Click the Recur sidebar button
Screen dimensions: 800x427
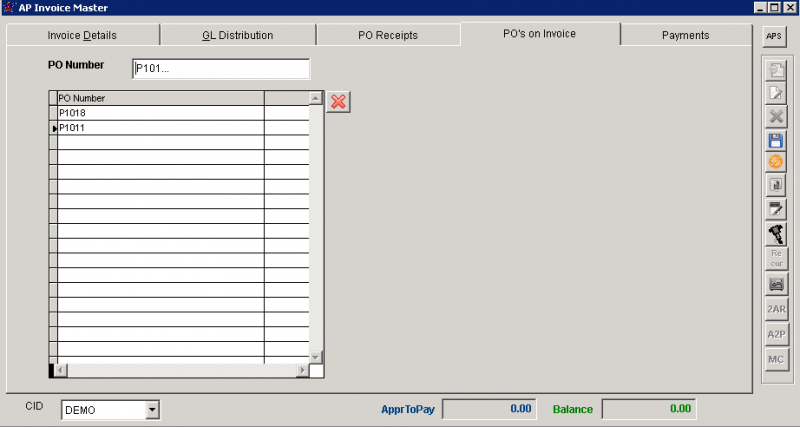[x=775, y=258]
